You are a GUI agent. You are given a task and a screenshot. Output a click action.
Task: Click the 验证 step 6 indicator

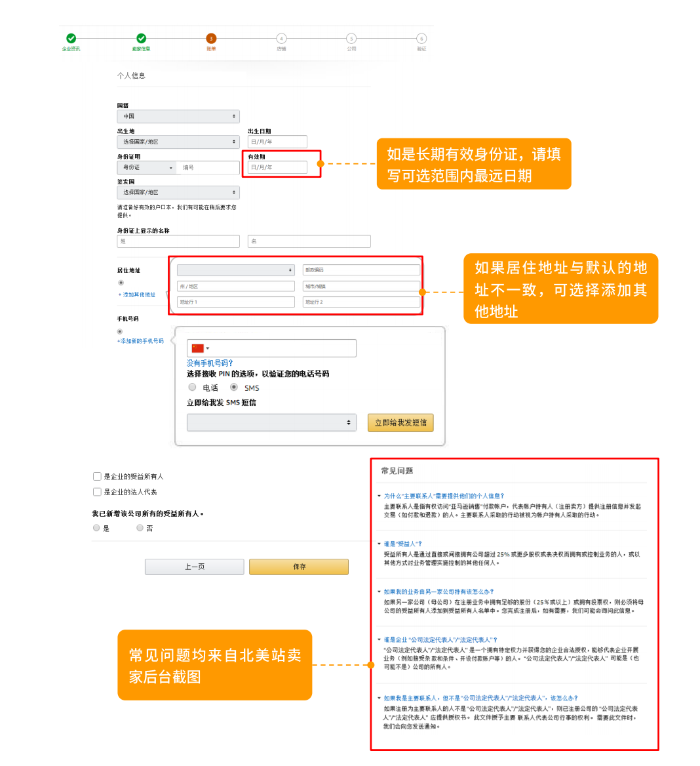tap(421, 38)
